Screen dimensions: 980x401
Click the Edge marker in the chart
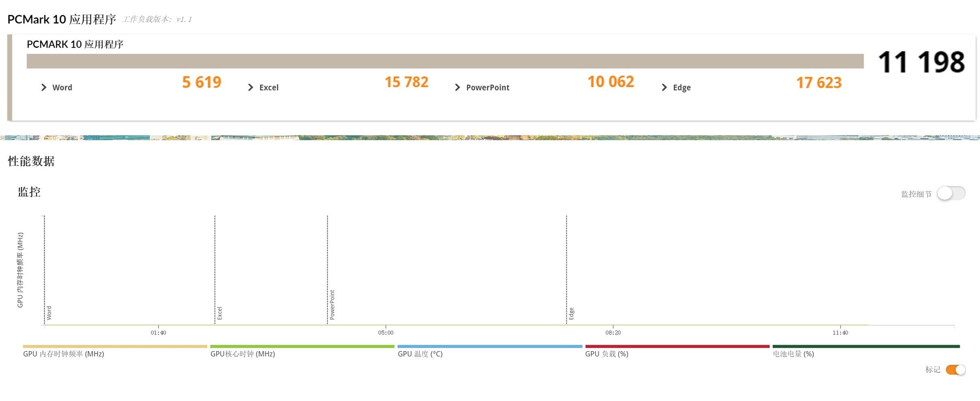tap(571, 314)
